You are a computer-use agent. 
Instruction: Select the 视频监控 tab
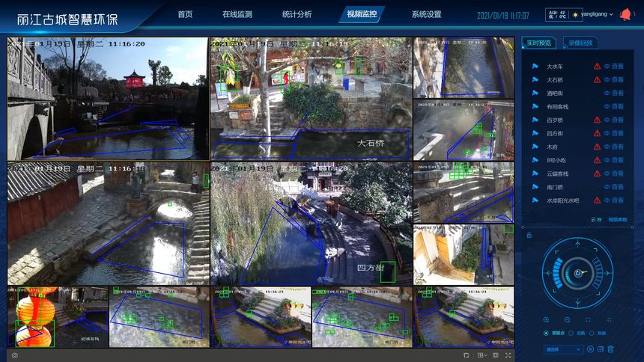(362, 14)
